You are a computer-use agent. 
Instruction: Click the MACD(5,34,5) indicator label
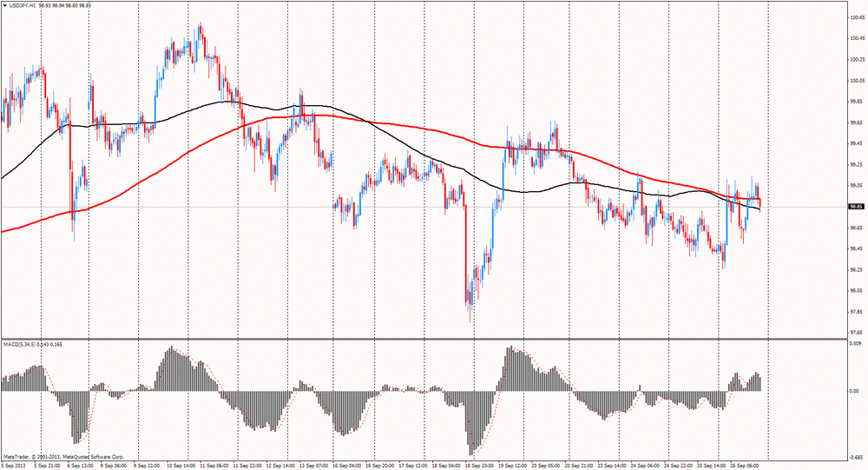coord(19,344)
